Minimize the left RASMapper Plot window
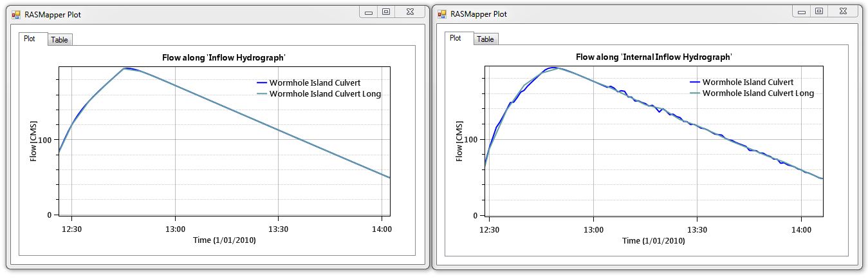Viewport: 868px width, 279px height. pyautogui.click(x=369, y=12)
